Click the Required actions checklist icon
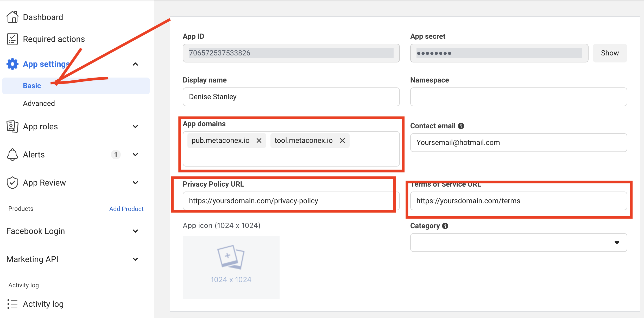The image size is (644, 318). (12, 39)
